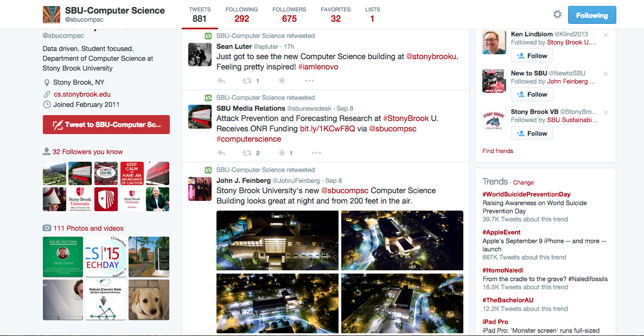The image size is (644, 336).
Task: Click John J. Feinberg's profile picture
Action: click(200, 189)
